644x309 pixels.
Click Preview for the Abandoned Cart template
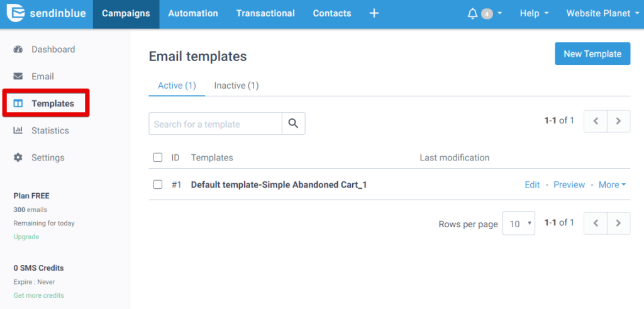pyautogui.click(x=569, y=185)
